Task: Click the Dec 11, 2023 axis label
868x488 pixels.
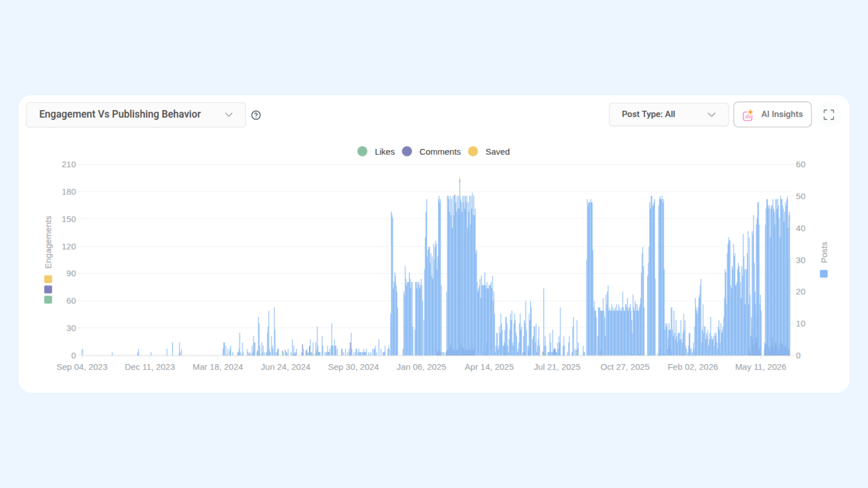Action: coord(150,367)
